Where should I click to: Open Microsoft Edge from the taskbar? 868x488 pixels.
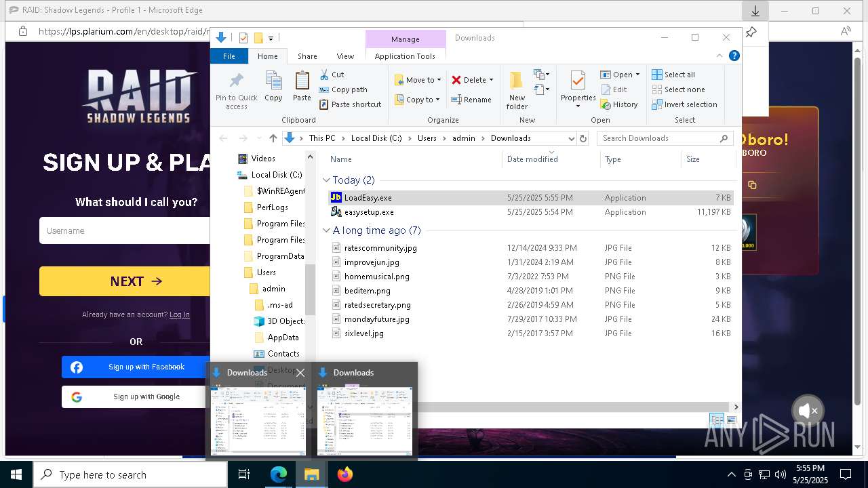click(x=279, y=475)
